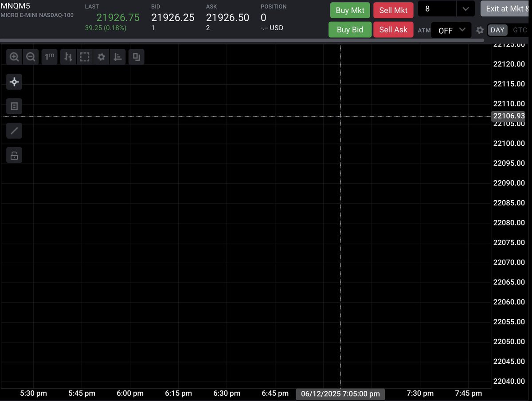Click the 06/12/2025 7:05:00 pm time label
The height and width of the screenshot is (401, 532).
tap(340, 393)
